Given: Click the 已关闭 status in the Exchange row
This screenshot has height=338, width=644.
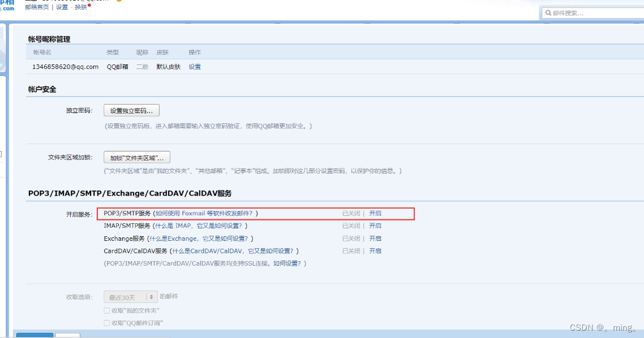Looking at the screenshot, I should [351, 239].
